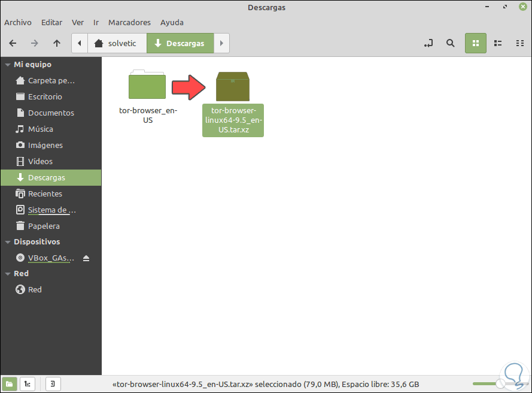The height and width of the screenshot is (393, 532).
Task: Switch to icon grid view
Action: tap(476, 43)
